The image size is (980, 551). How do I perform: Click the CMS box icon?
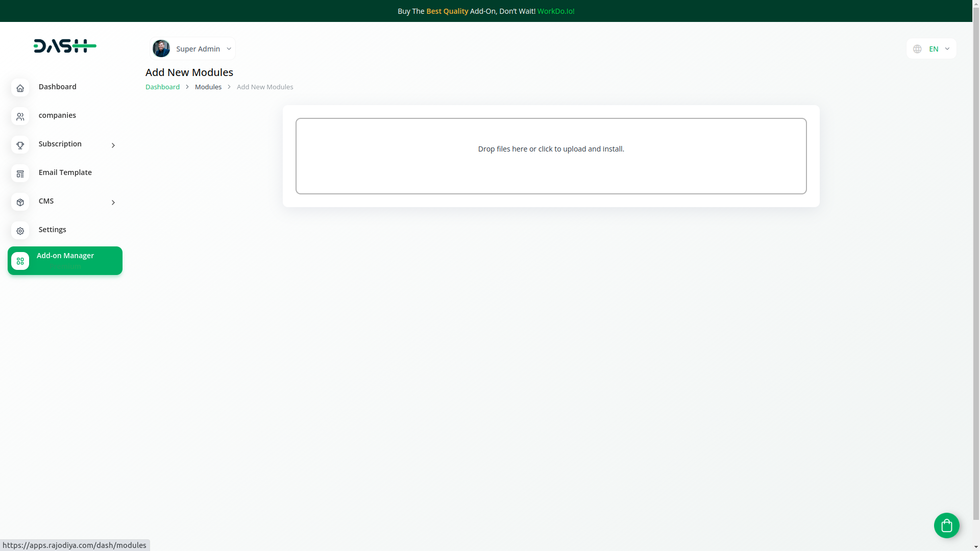pyautogui.click(x=20, y=203)
